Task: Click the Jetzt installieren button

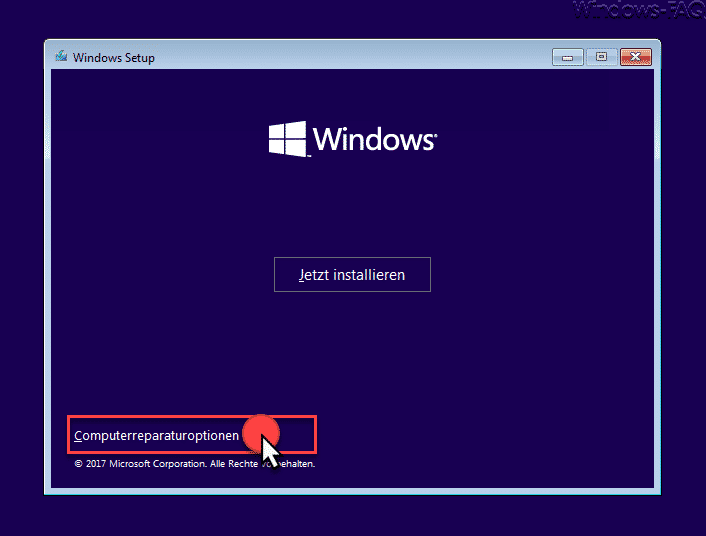Action: coord(352,274)
